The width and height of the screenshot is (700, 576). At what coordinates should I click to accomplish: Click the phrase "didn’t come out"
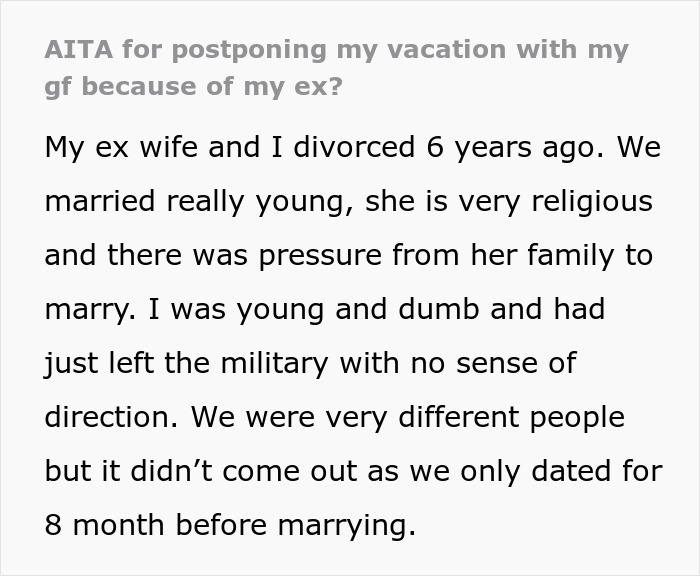(x=264, y=471)
